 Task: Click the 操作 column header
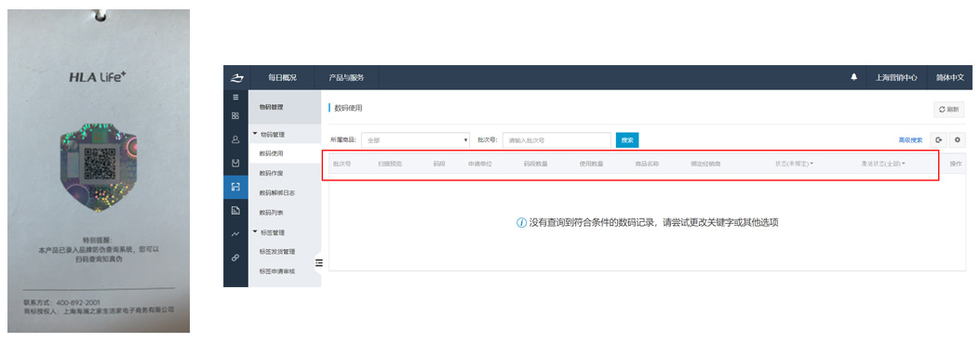(x=955, y=163)
